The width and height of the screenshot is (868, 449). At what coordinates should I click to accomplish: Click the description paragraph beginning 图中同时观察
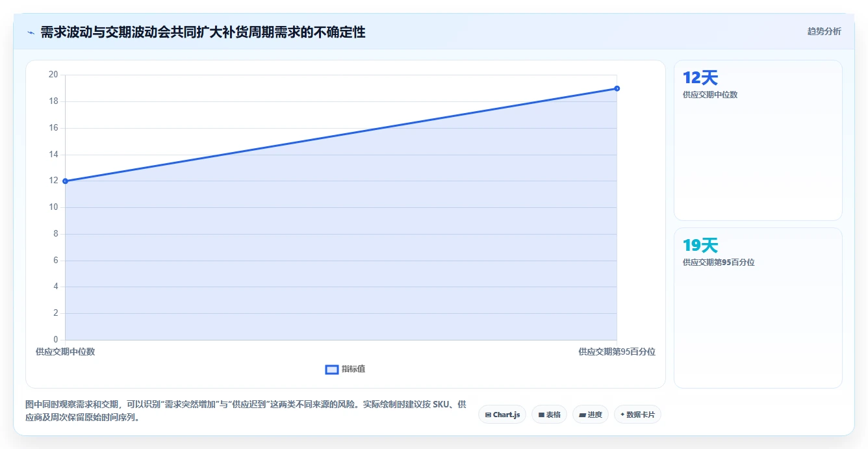coord(246,411)
